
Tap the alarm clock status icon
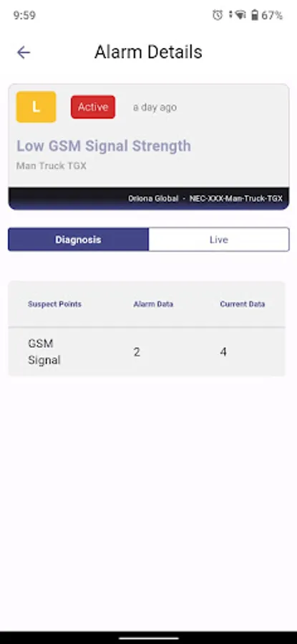click(x=218, y=15)
